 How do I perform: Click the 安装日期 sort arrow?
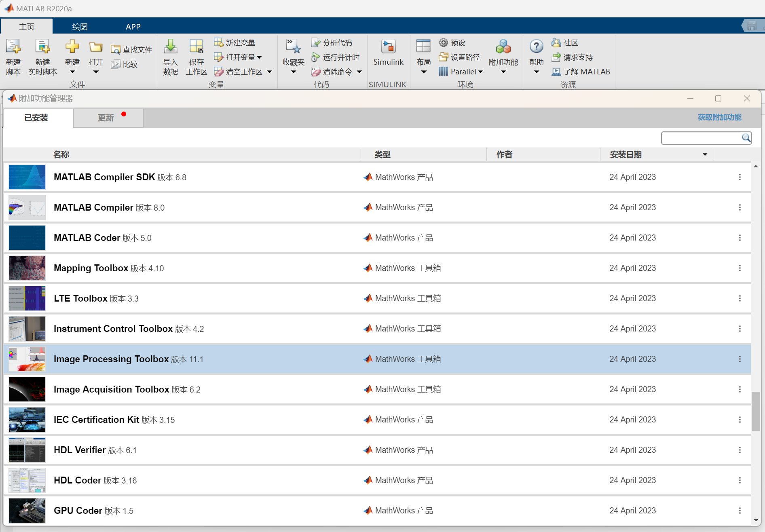(705, 154)
